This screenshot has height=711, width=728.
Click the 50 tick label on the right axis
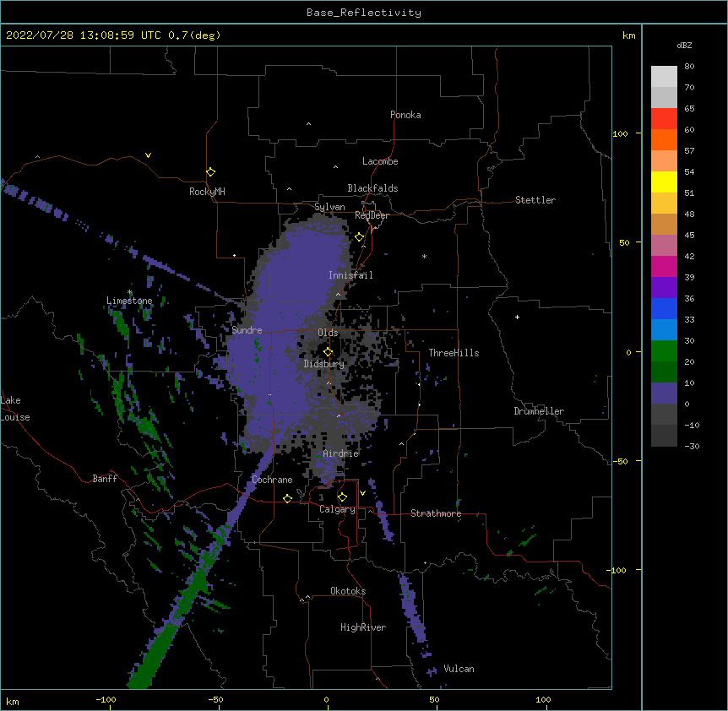[x=624, y=242]
